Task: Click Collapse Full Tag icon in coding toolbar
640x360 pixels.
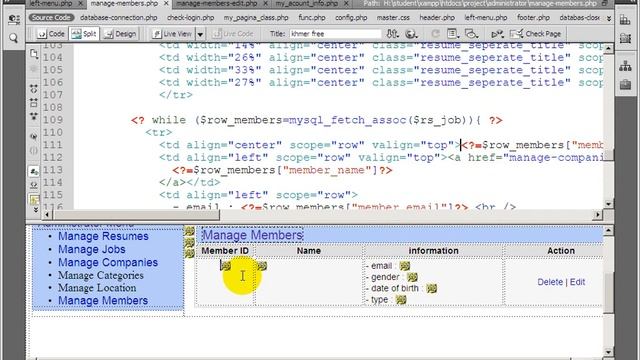Action: coord(34,88)
